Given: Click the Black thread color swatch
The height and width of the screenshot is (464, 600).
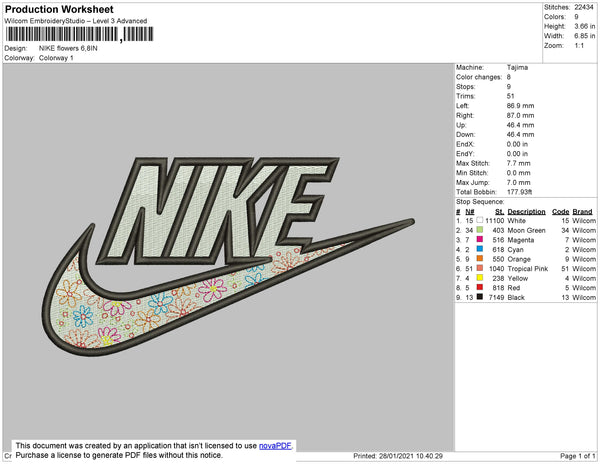Looking at the screenshot, I should (x=479, y=296).
